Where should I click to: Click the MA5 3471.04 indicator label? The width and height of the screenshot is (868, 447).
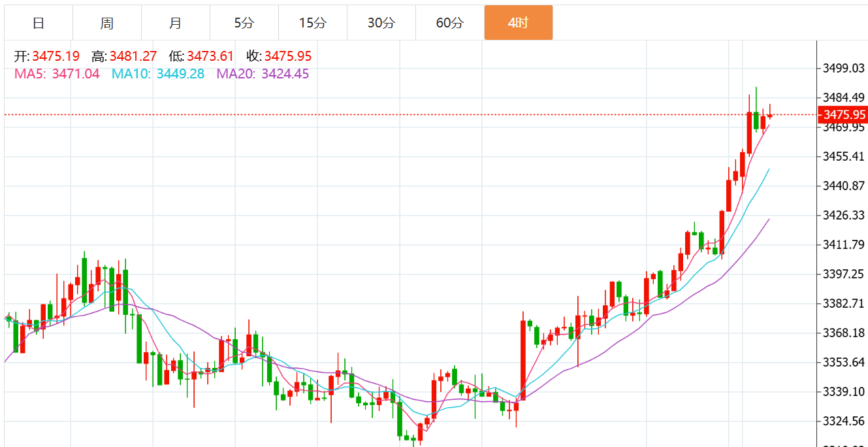(x=57, y=74)
